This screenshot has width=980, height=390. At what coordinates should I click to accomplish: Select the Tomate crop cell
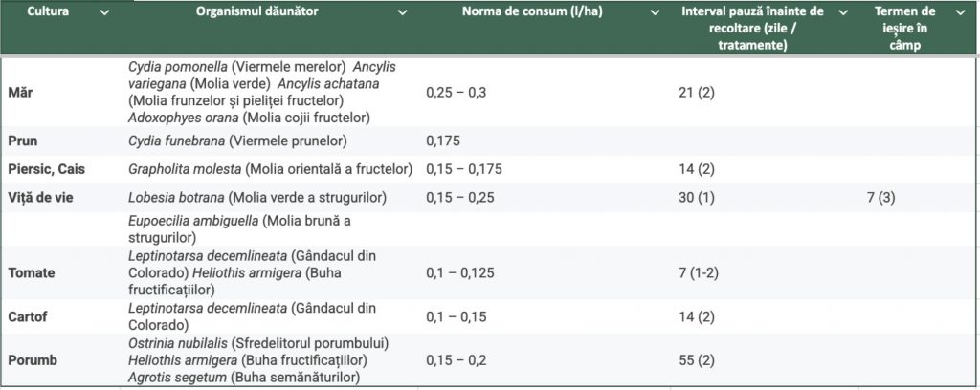pos(32,272)
